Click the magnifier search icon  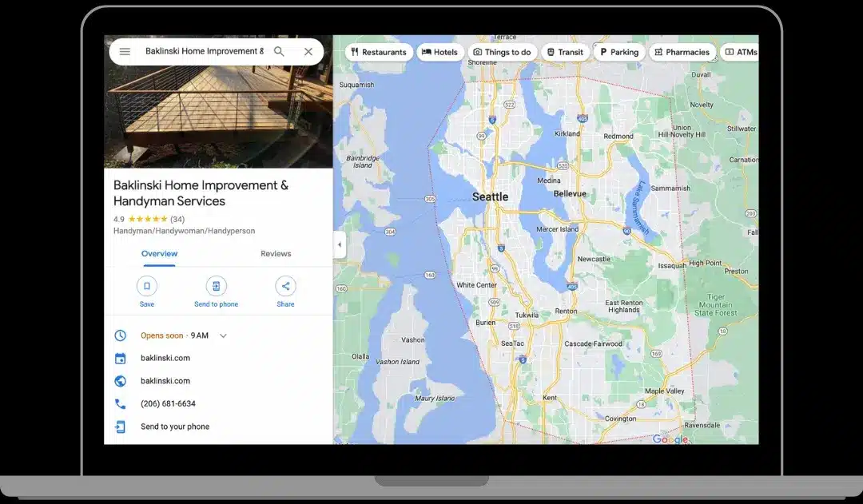(279, 52)
